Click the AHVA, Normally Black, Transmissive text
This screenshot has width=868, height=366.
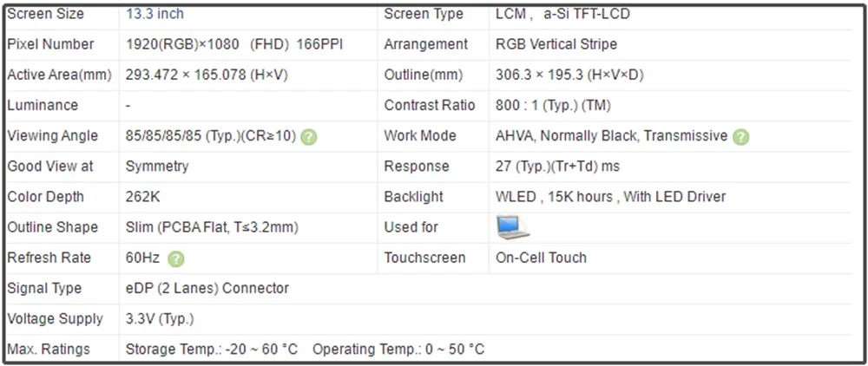pos(612,136)
